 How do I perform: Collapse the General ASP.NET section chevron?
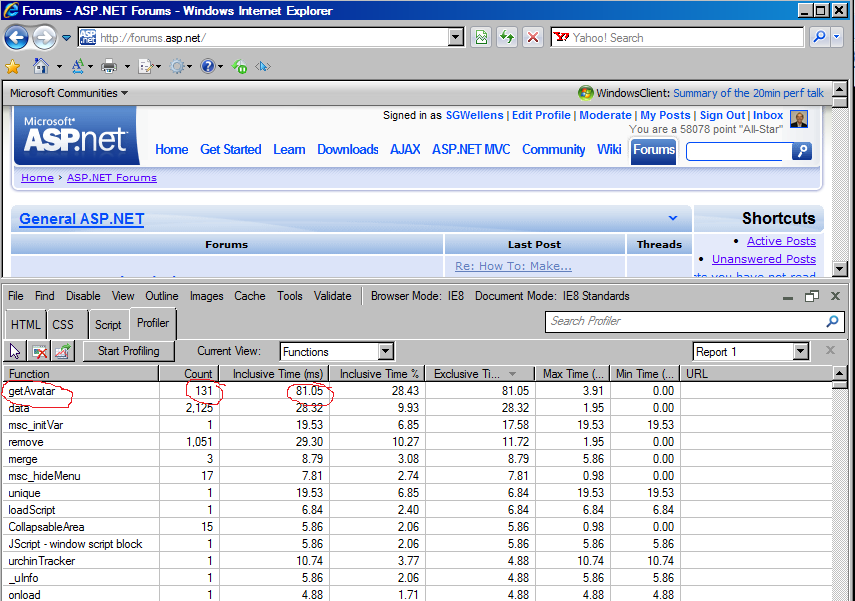pyautogui.click(x=673, y=218)
